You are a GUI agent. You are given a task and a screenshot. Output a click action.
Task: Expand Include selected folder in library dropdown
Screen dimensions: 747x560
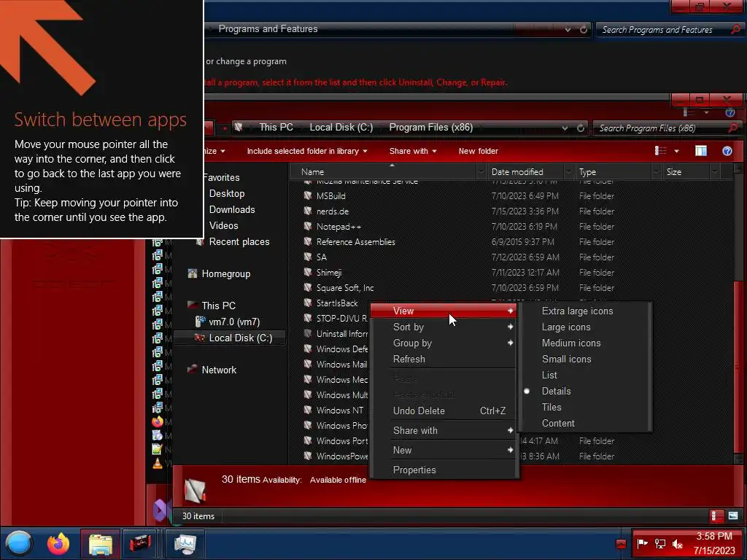point(307,151)
